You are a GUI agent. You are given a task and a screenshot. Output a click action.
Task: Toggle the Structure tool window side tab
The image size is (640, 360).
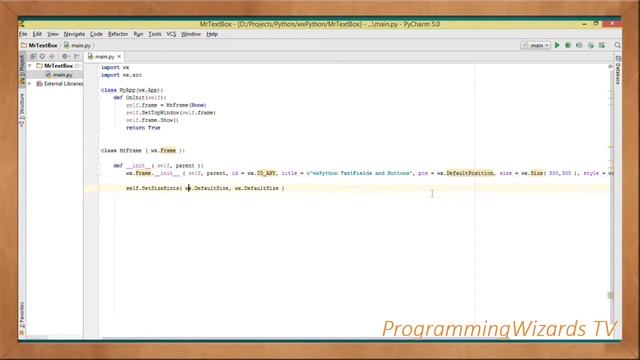22,110
